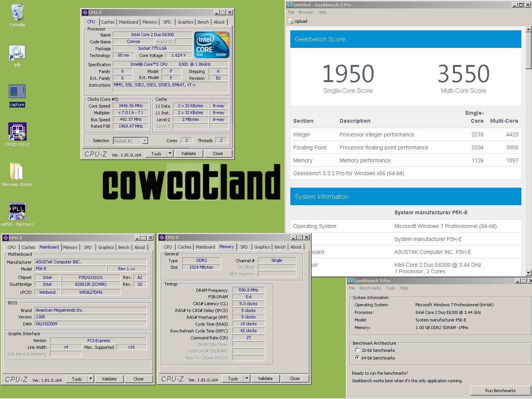This screenshot has height=399, width=532.
Task: Open Tools dropdown arrow in CPU tab window
Action: coord(170,154)
